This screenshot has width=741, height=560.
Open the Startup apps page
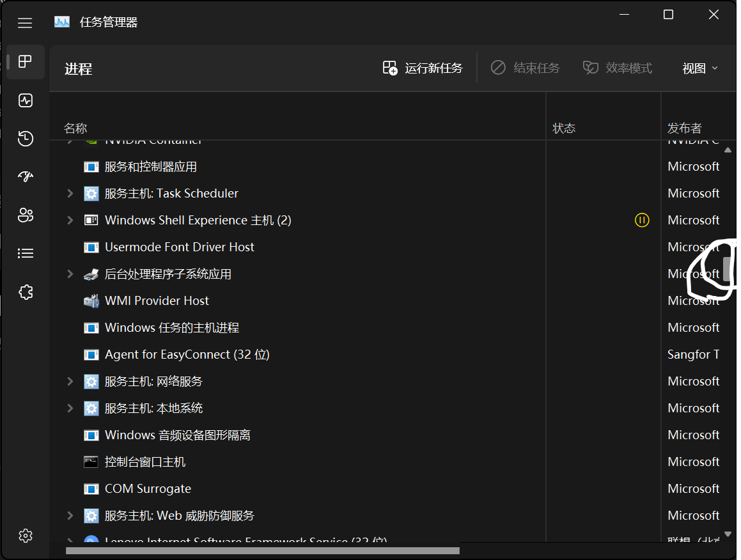pyautogui.click(x=26, y=176)
